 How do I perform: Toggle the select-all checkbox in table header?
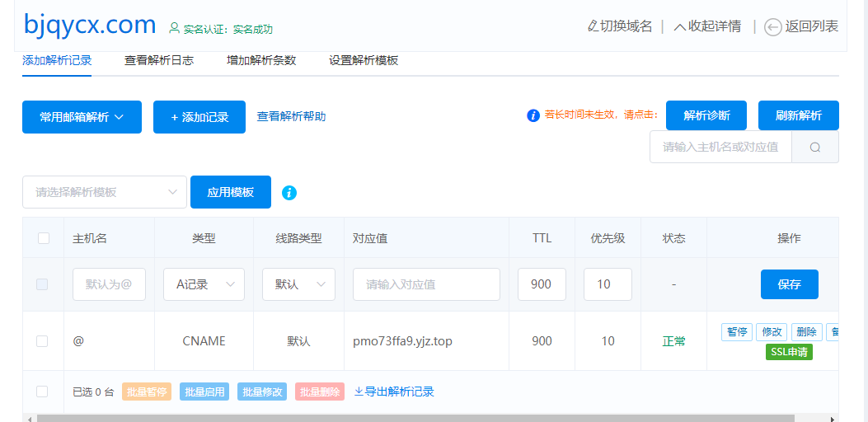(x=44, y=238)
